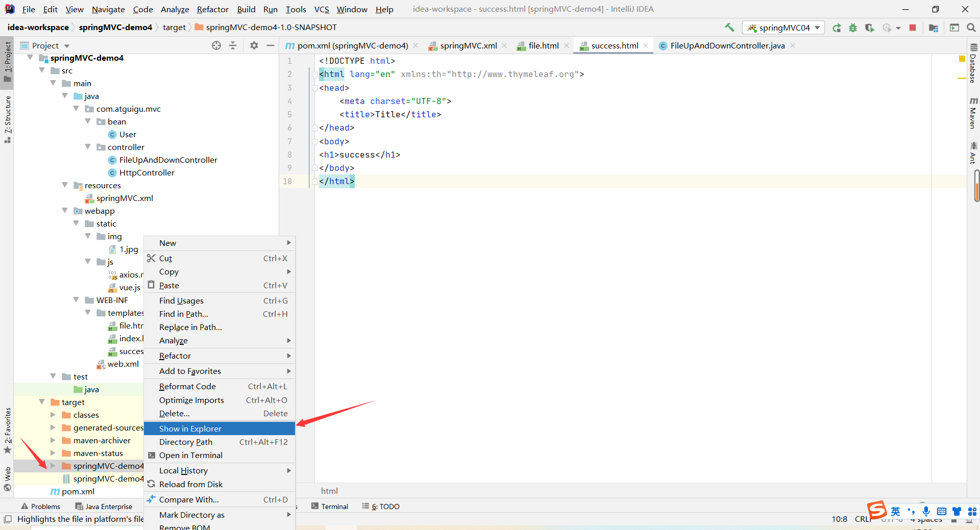Screen dimensions: 980x530
Task: Click Reload from Disk
Action: click(219, 484)
